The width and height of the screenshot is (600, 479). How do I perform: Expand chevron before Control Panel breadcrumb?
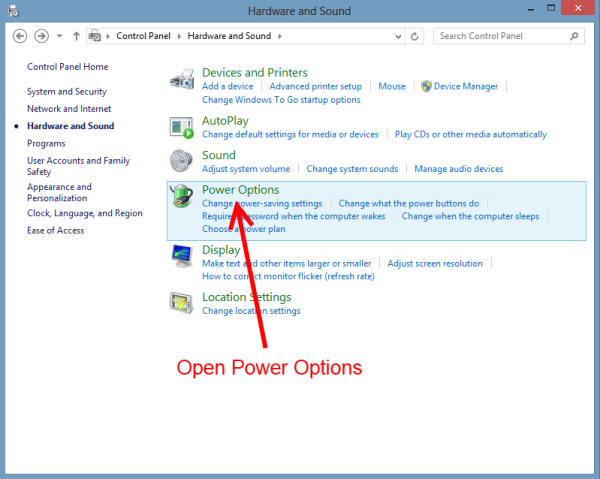point(108,36)
